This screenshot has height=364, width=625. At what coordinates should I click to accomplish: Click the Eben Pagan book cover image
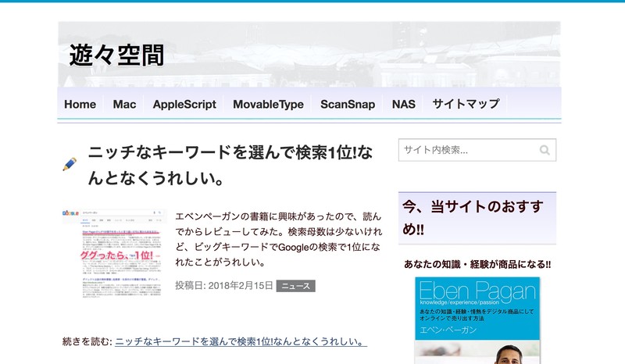click(x=477, y=320)
